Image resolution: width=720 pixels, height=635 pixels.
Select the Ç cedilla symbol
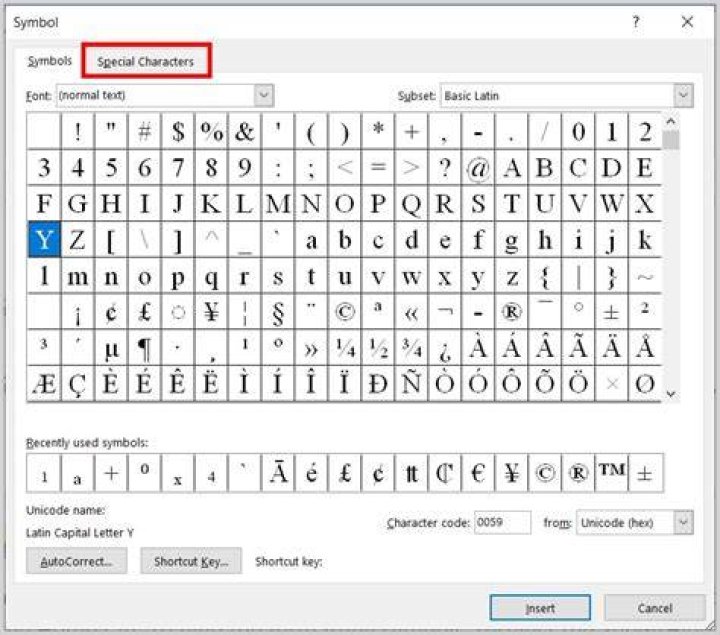tap(78, 384)
